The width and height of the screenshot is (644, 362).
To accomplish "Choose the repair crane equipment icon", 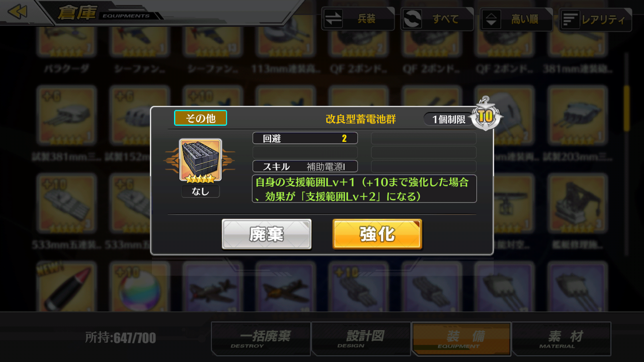I will [577, 203].
